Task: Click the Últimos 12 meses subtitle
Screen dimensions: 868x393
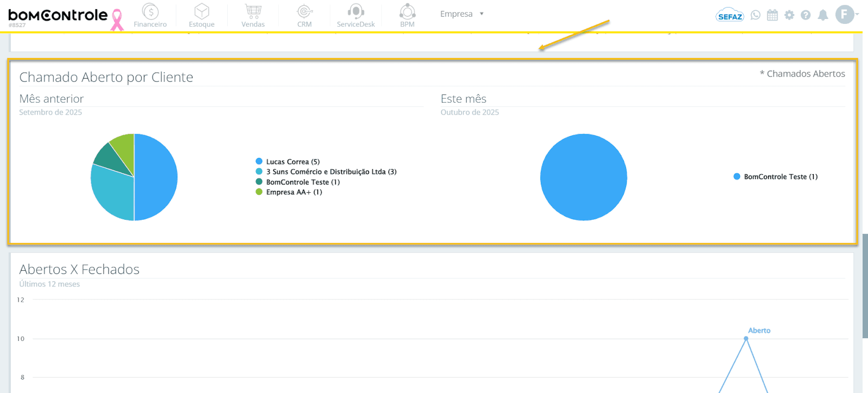Action: [49, 284]
